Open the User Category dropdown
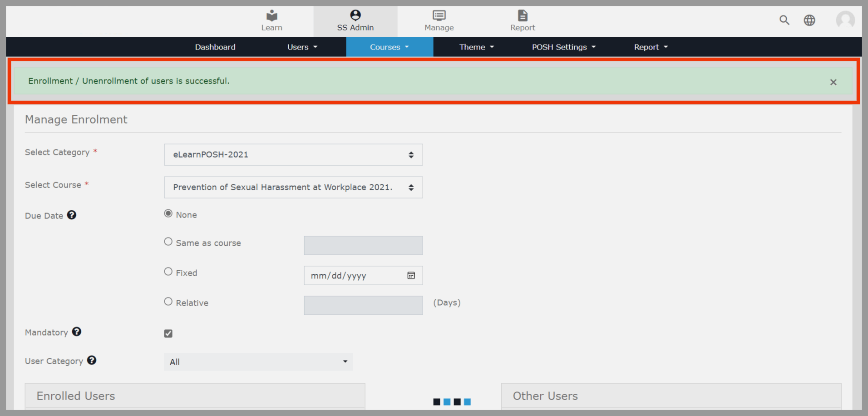 tap(258, 362)
